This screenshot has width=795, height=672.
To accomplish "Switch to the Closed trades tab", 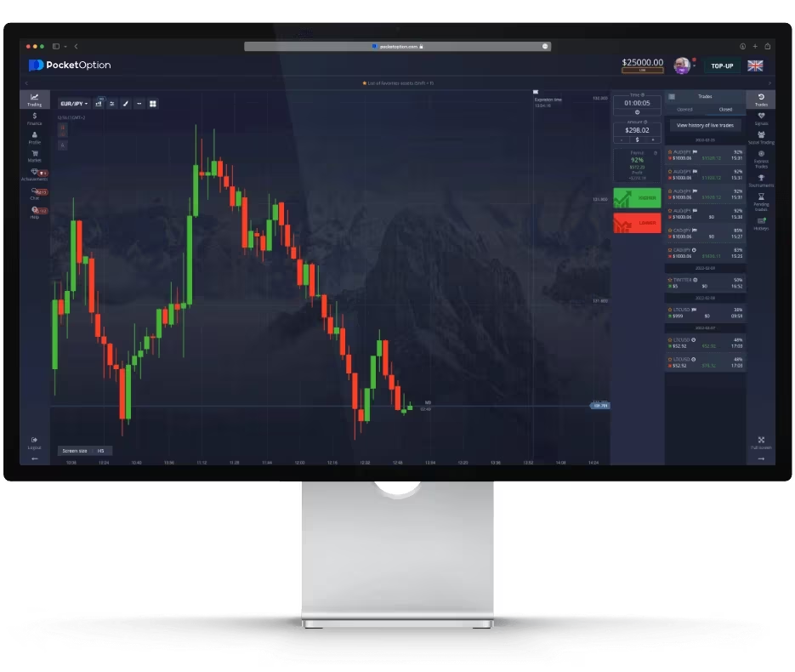I will 725,110.
